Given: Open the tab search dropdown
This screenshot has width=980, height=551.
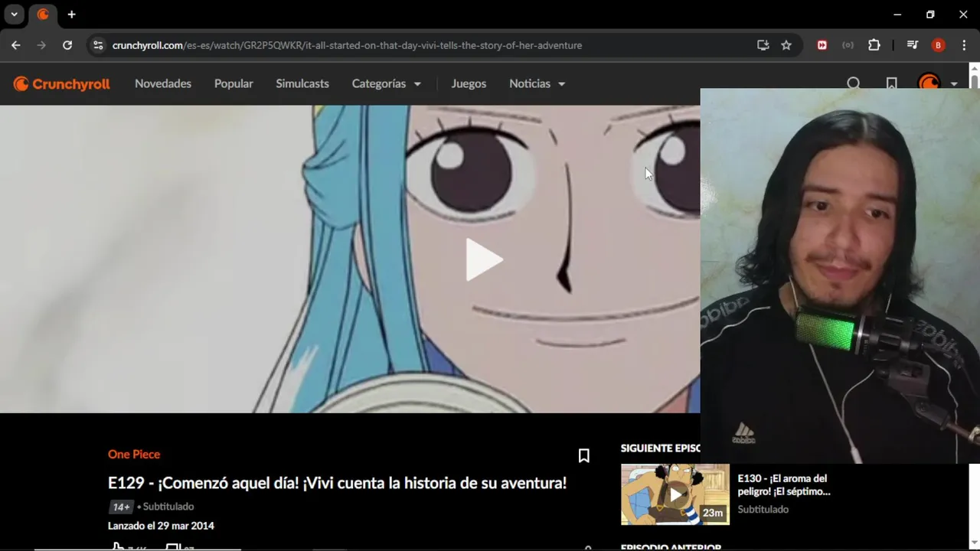Looking at the screenshot, I should [x=14, y=15].
